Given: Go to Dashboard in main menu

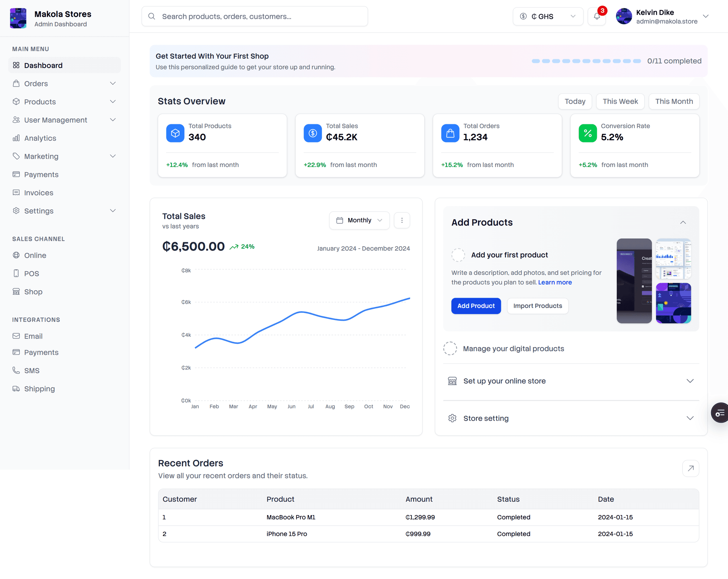Looking at the screenshot, I should click(x=64, y=65).
